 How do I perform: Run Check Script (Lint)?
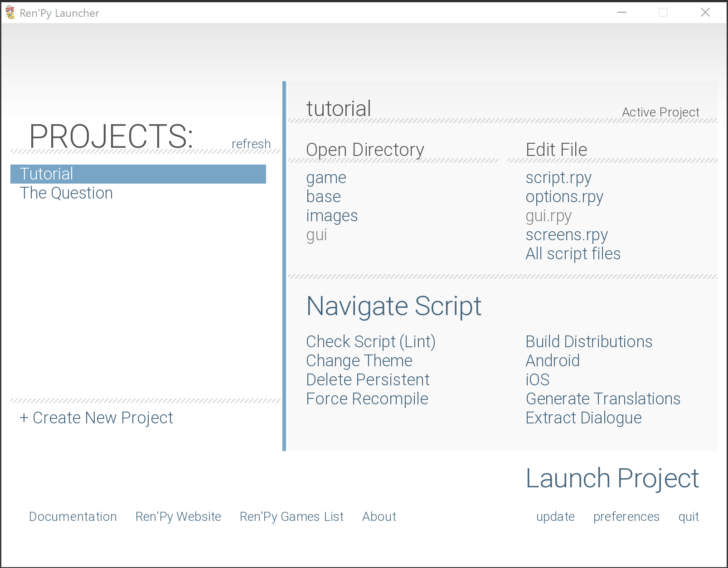pos(371,341)
